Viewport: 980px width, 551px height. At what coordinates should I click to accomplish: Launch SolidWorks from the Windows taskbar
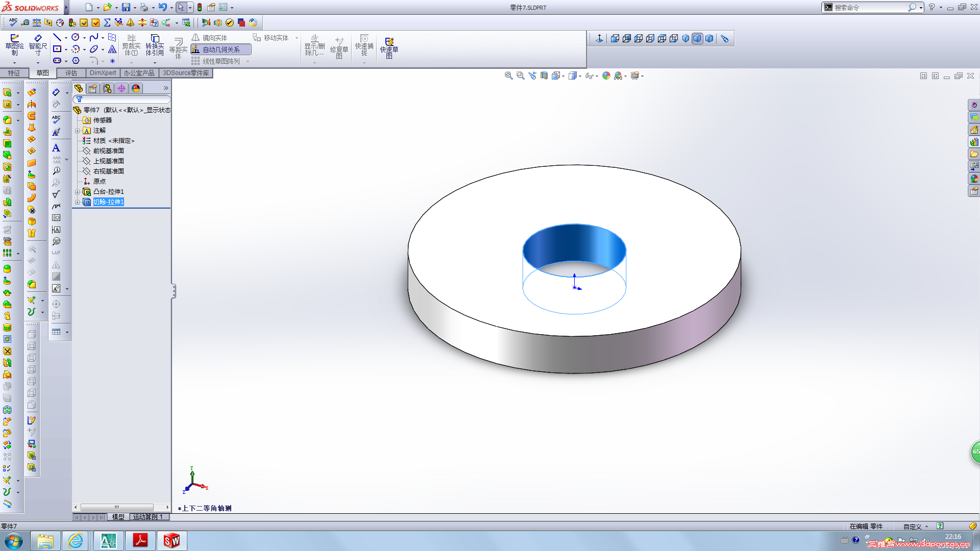[171, 540]
